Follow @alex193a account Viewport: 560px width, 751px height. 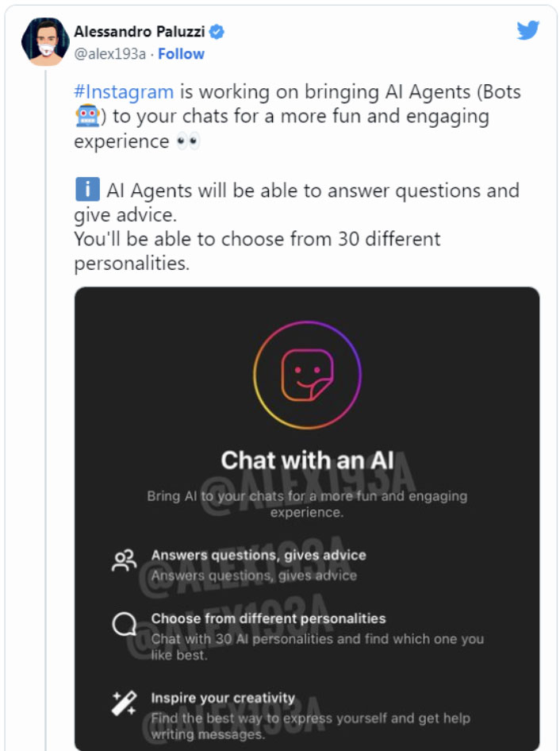[x=181, y=54]
